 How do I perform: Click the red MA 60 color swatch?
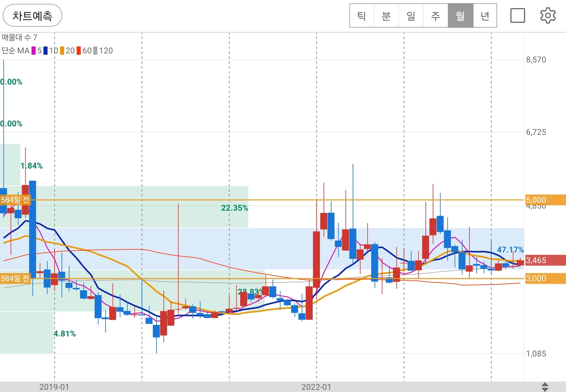tap(79, 51)
